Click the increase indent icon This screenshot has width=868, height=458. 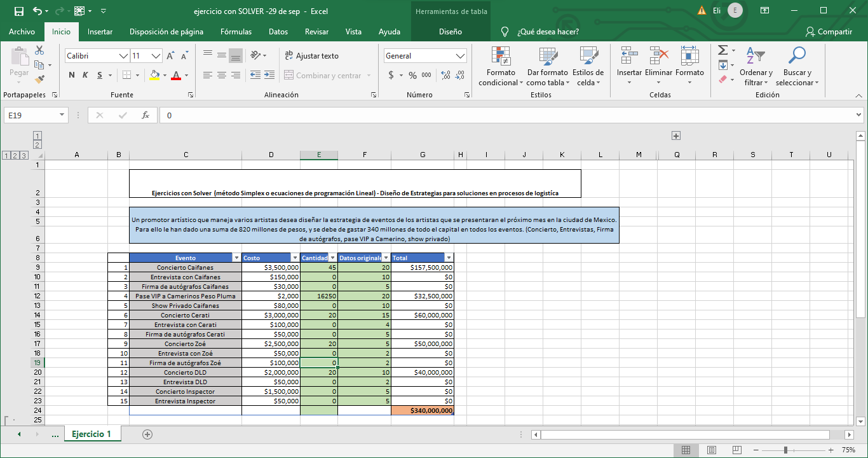pos(269,75)
